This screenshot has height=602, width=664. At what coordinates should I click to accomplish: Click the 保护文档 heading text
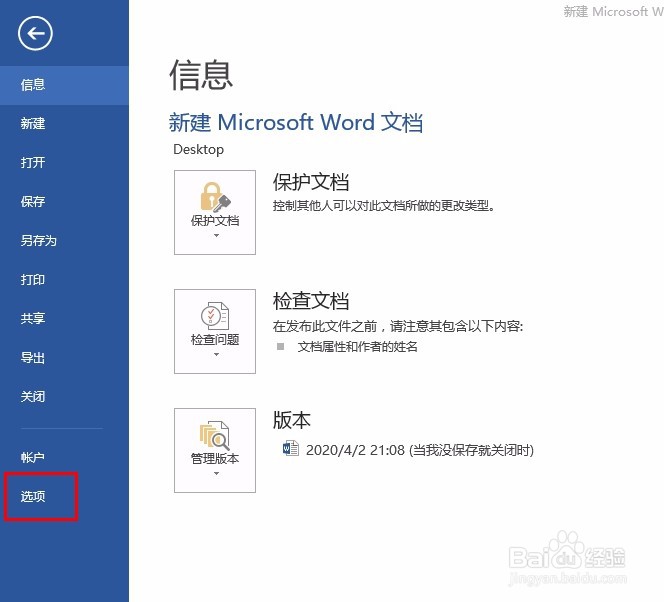pyautogui.click(x=311, y=182)
